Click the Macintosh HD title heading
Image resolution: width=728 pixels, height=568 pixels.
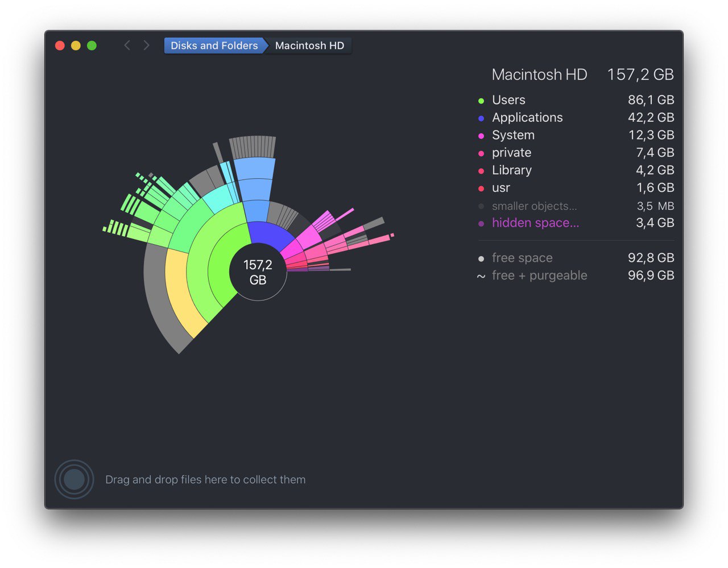(539, 75)
